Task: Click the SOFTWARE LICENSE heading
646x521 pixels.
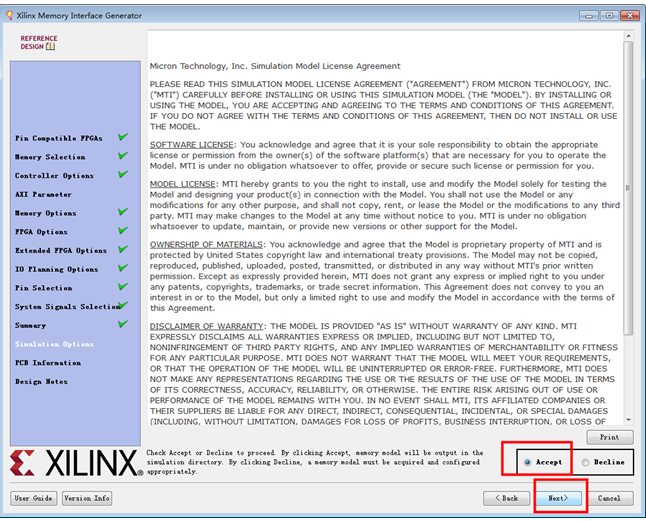Action: click(x=192, y=145)
